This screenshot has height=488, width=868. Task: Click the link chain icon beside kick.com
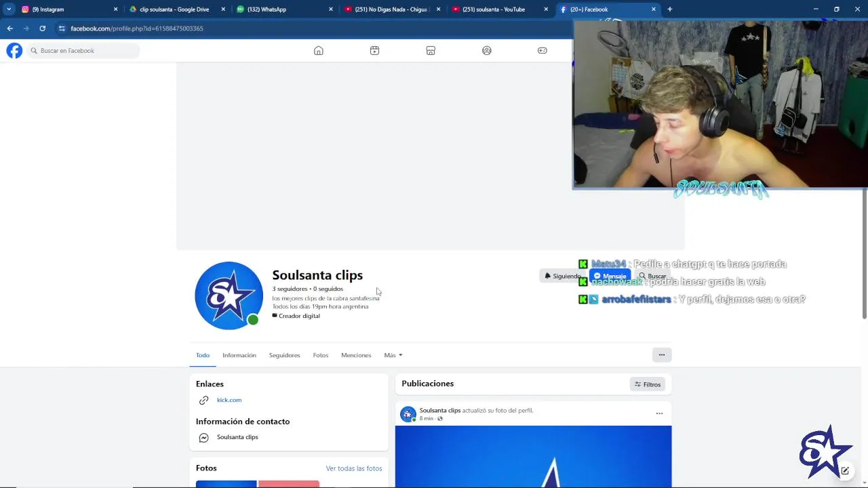(203, 401)
